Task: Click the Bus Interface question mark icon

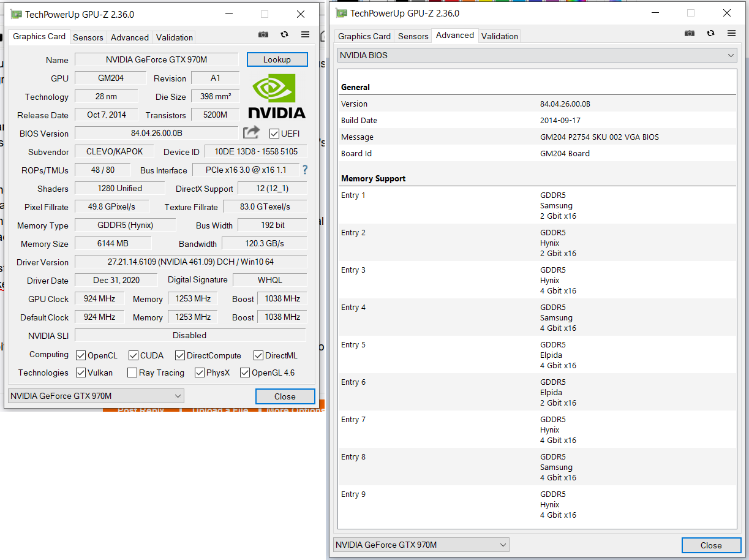Action: (x=305, y=170)
